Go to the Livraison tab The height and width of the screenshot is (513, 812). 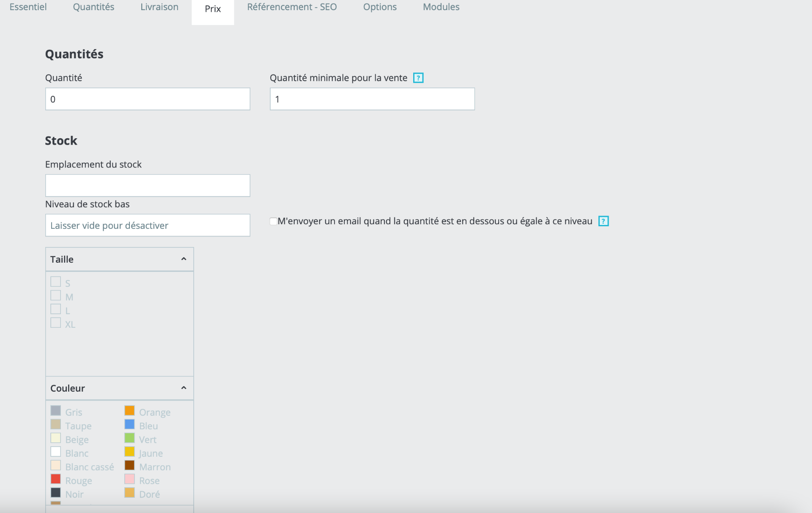coord(159,7)
